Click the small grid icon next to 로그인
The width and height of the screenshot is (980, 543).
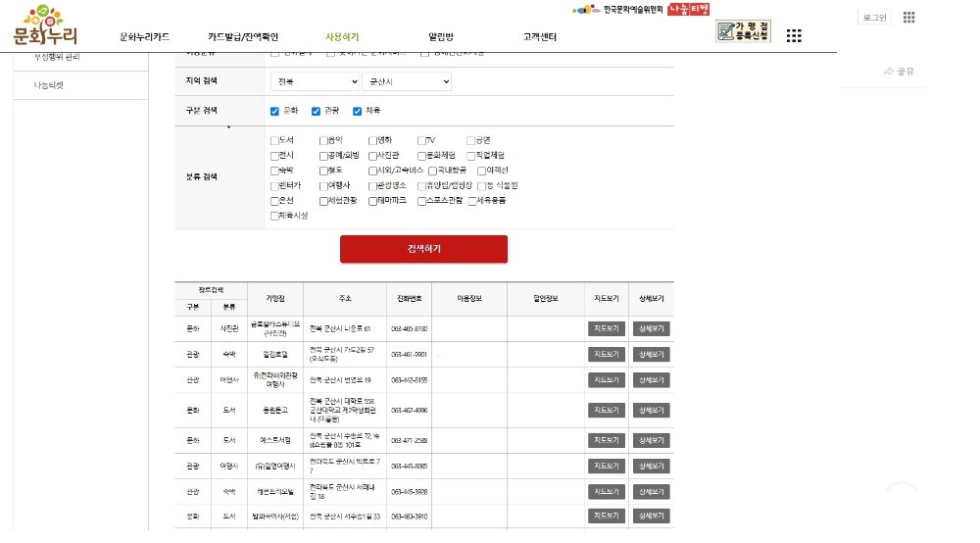908,18
